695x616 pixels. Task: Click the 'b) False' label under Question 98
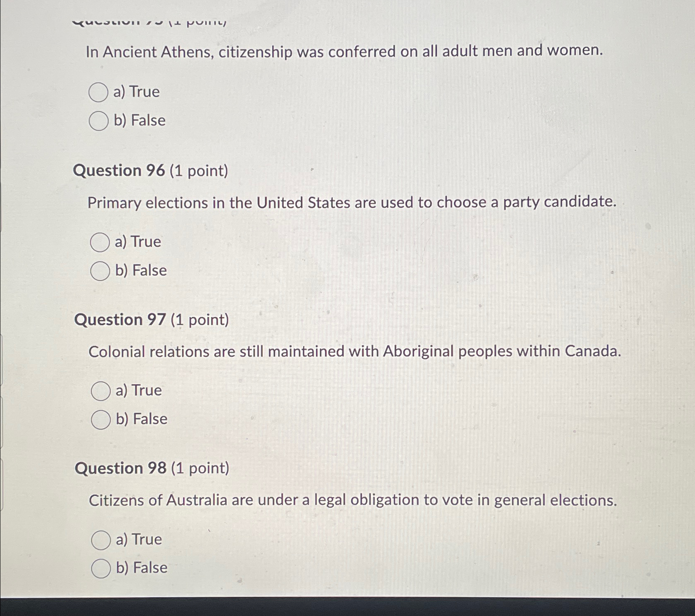142,568
